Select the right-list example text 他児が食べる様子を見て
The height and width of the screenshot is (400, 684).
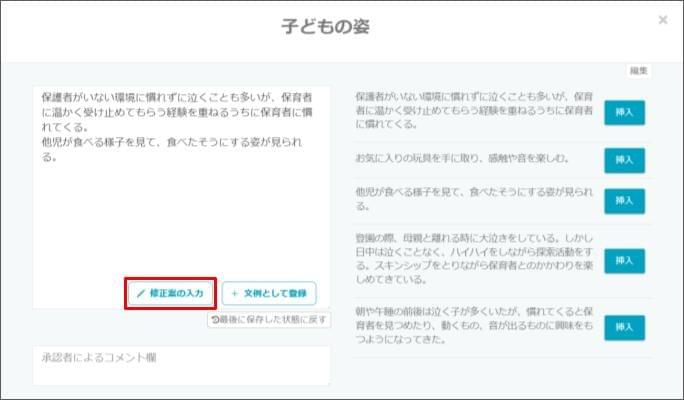475,200
